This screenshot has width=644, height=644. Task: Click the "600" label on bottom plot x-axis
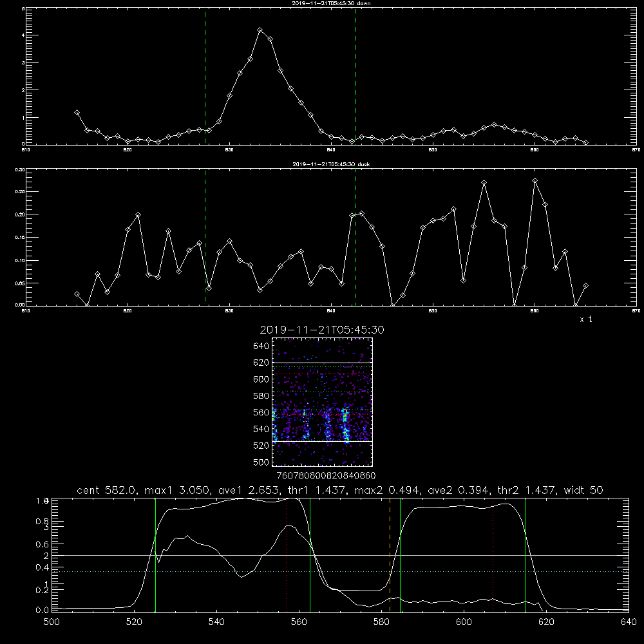[464, 622]
